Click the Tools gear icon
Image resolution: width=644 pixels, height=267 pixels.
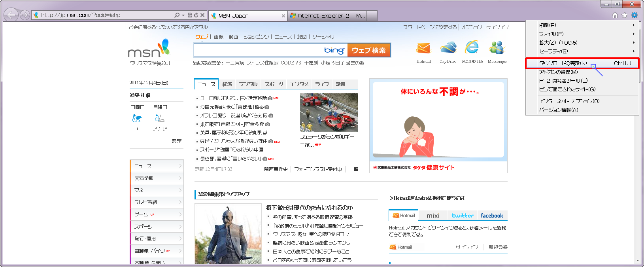tap(635, 15)
